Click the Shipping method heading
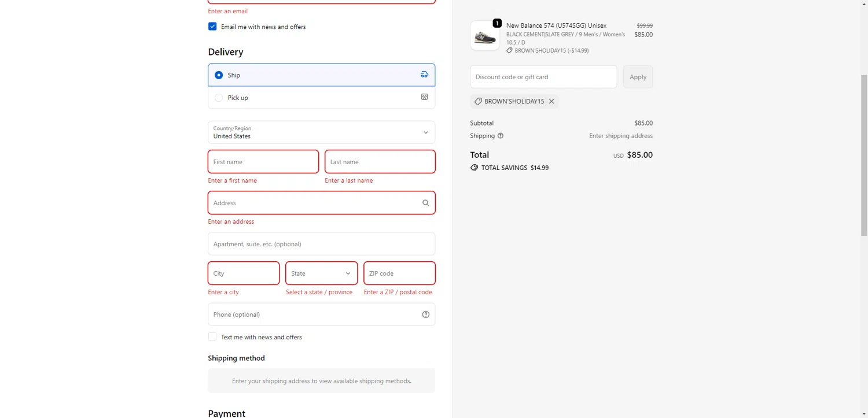The width and height of the screenshot is (868, 418). click(x=236, y=358)
